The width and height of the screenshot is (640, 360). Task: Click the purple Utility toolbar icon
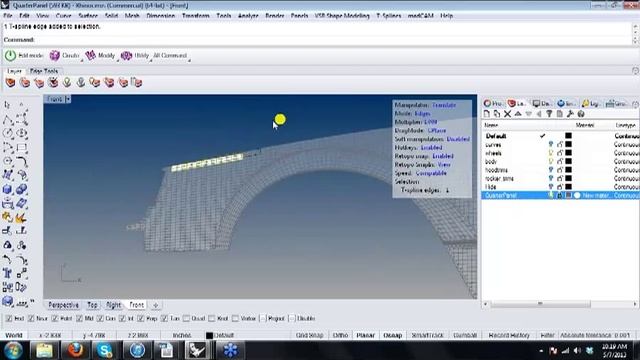[x=126, y=56]
